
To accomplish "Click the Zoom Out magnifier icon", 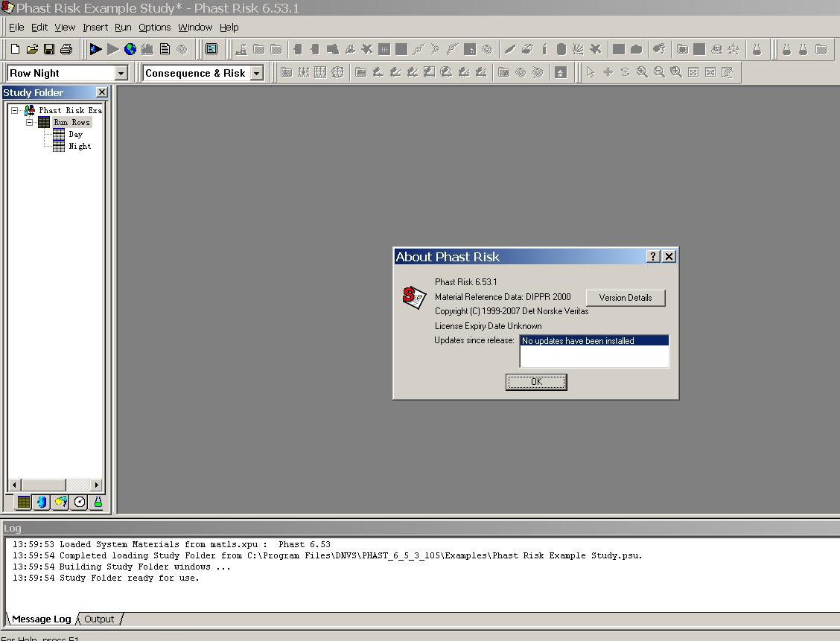I will [x=659, y=71].
